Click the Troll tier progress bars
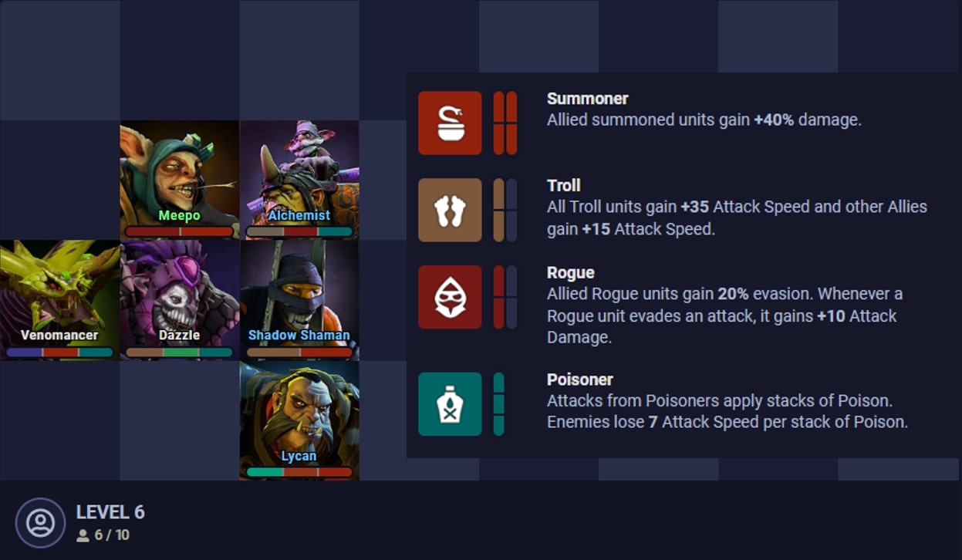 505,210
